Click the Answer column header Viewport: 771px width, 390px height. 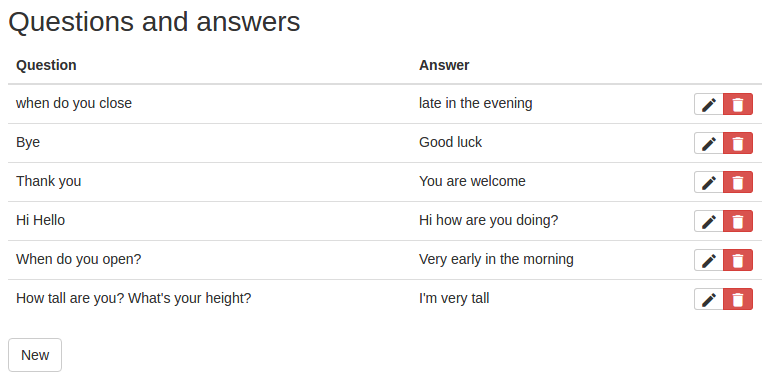click(x=444, y=65)
